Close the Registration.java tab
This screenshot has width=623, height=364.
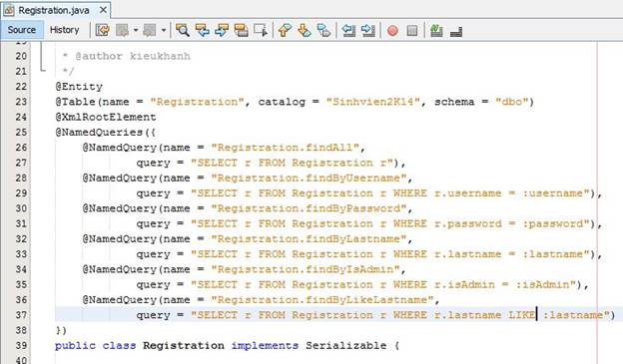(x=103, y=10)
